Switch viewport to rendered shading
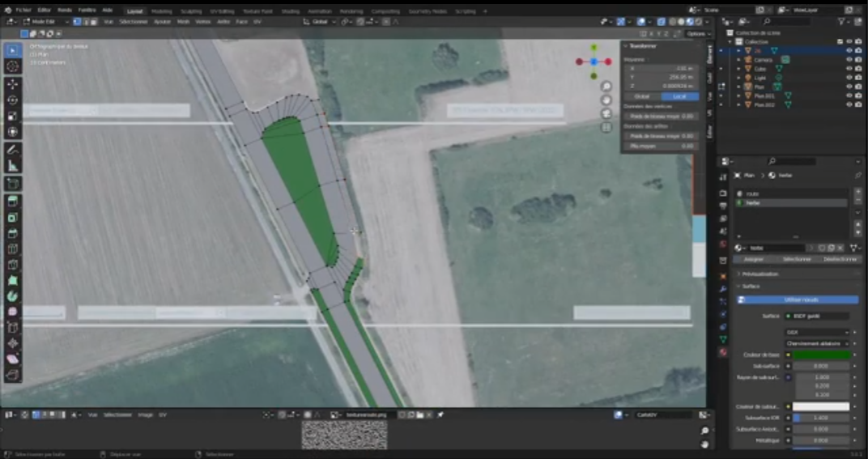 pos(698,22)
